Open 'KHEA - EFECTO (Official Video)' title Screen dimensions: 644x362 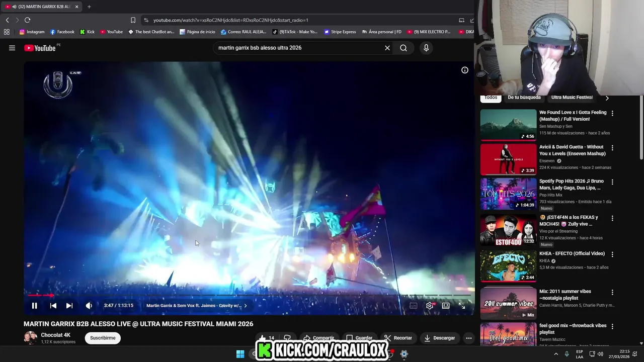tap(572, 254)
